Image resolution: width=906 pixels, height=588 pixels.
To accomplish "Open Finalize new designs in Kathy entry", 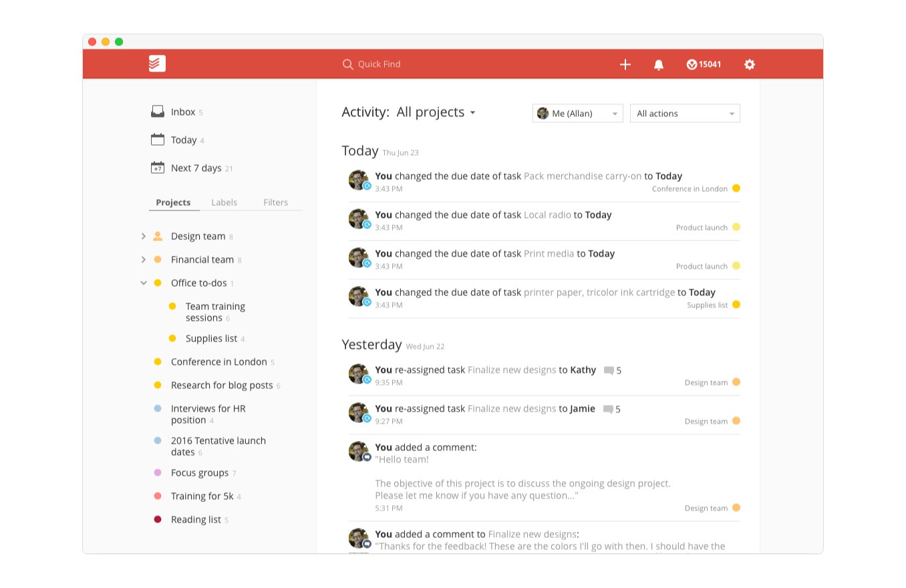I will tap(512, 370).
